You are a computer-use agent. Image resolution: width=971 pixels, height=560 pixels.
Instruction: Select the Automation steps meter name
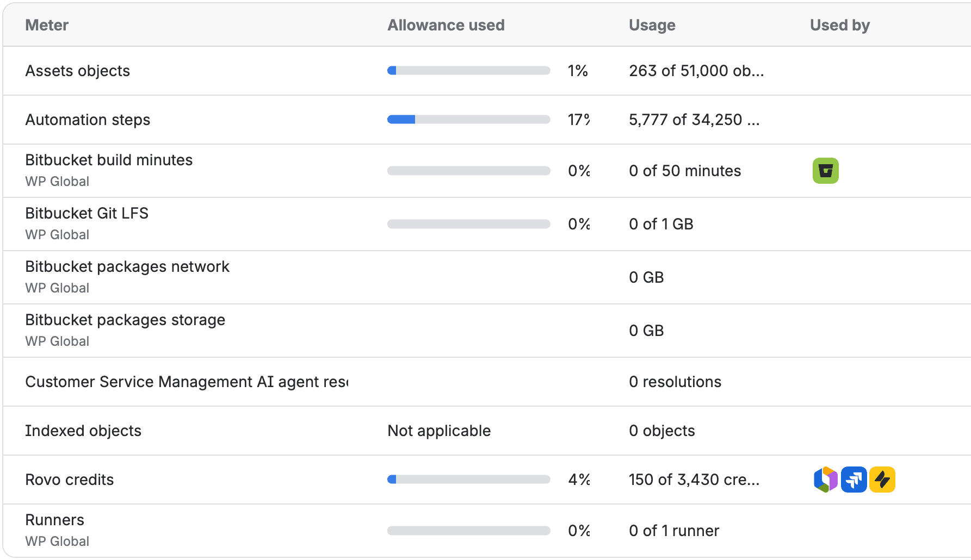tap(88, 120)
